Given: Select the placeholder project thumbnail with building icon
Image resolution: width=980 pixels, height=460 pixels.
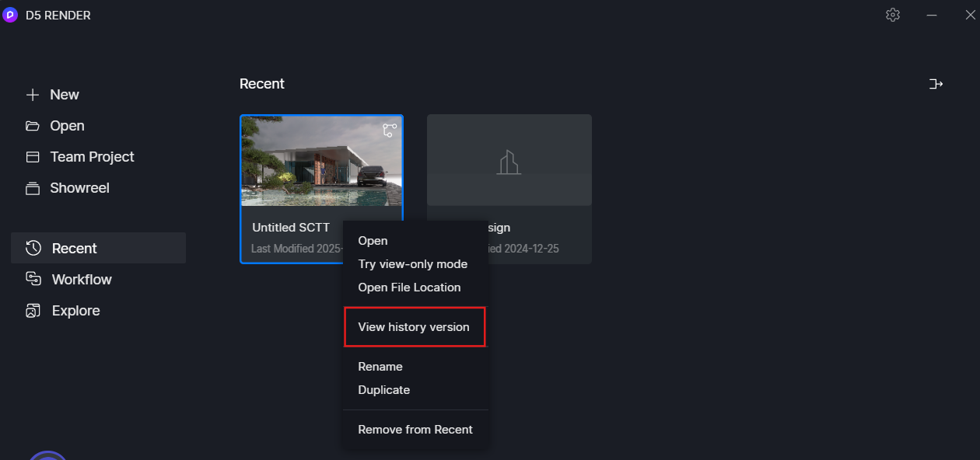Looking at the screenshot, I should pos(509,160).
